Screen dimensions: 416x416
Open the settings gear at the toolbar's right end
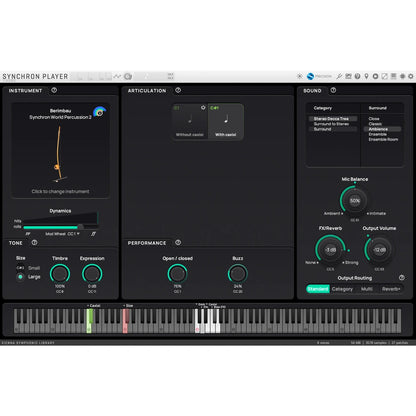pos(411,76)
